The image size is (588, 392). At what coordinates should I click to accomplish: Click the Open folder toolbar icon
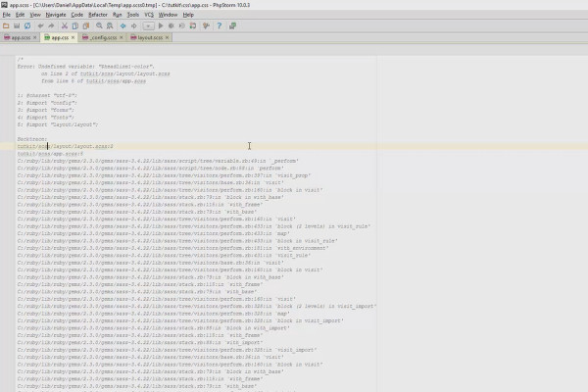pyautogui.click(x=6, y=25)
